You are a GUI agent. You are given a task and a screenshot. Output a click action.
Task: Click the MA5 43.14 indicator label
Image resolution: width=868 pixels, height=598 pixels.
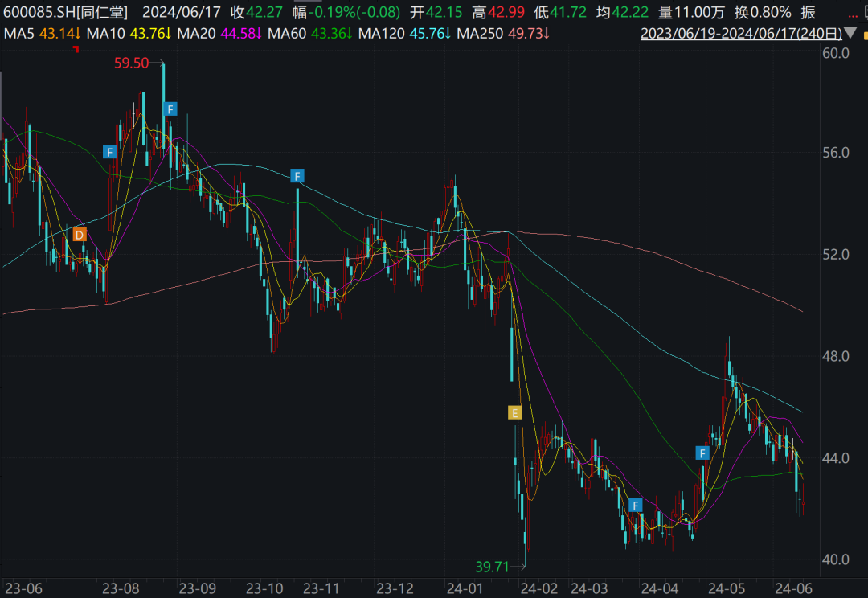(42, 34)
